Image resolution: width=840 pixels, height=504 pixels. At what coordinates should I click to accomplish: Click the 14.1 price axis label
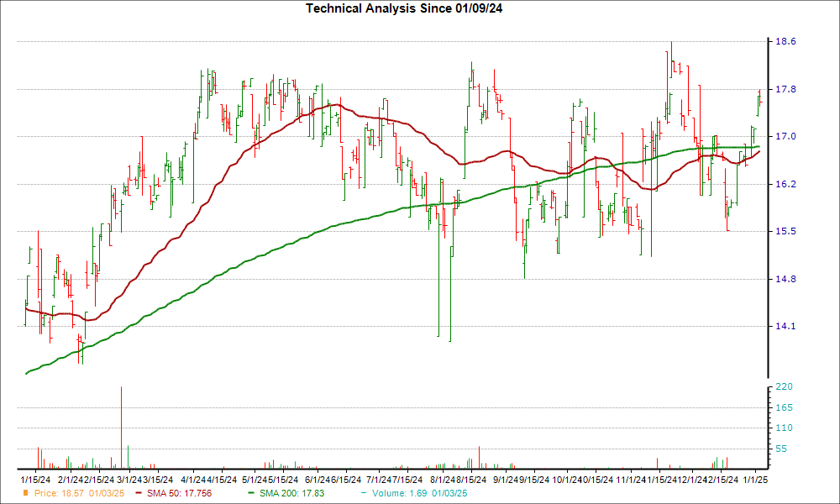pyautogui.click(x=785, y=327)
